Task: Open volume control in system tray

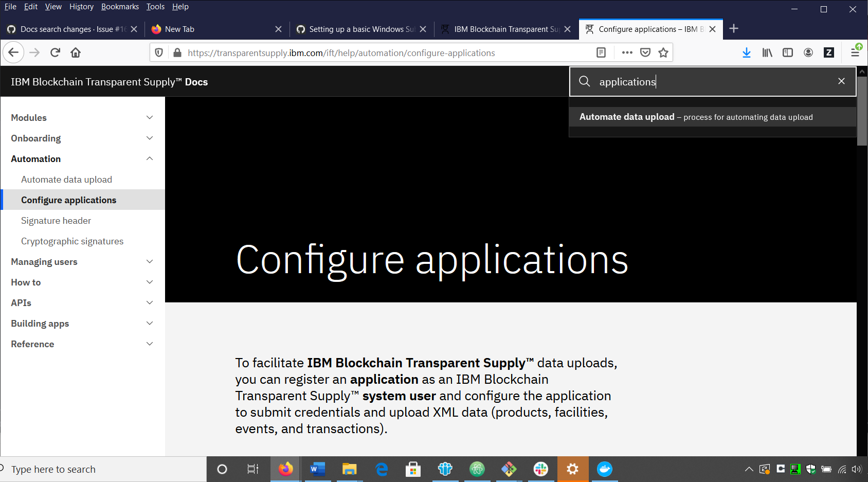Action: (x=856, y=469)
